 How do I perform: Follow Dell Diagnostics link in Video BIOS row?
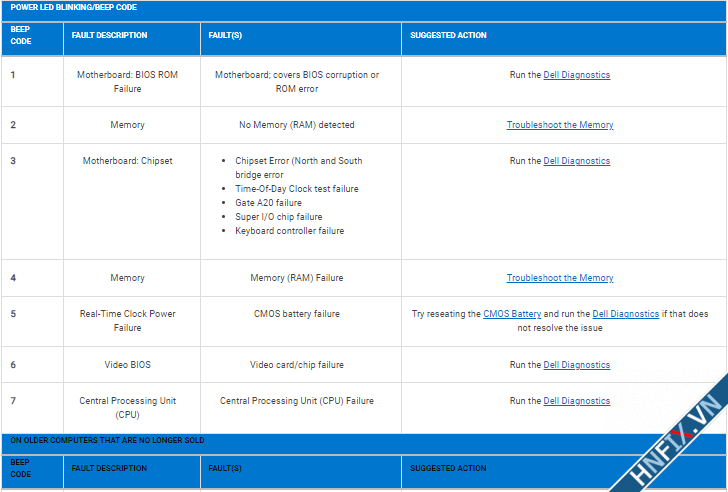pos(576,365)
